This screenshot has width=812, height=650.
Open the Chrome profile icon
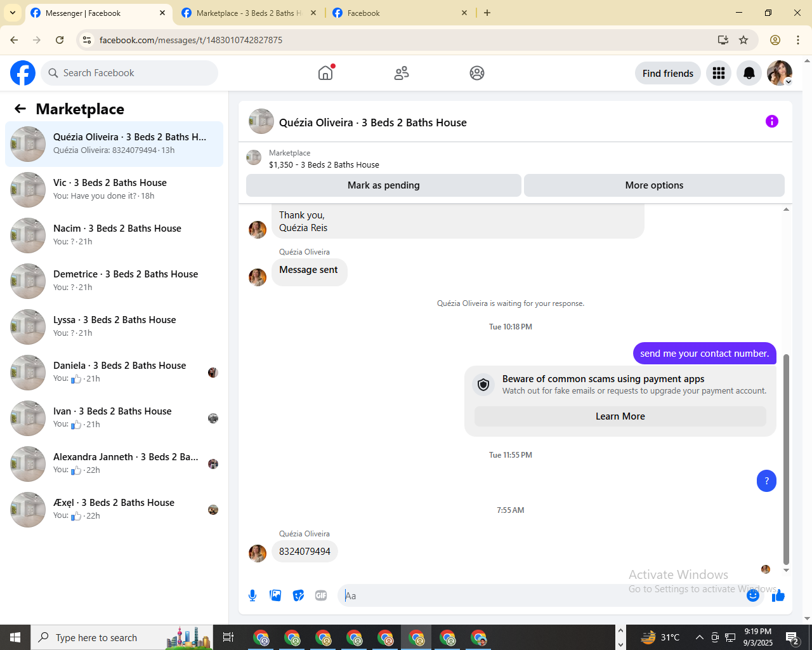coord(775,40)
